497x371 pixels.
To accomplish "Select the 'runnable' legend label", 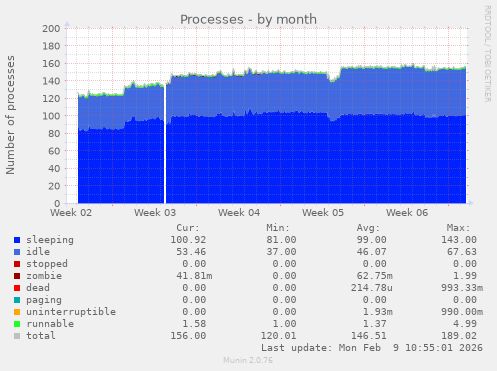I will pos(50,324).
